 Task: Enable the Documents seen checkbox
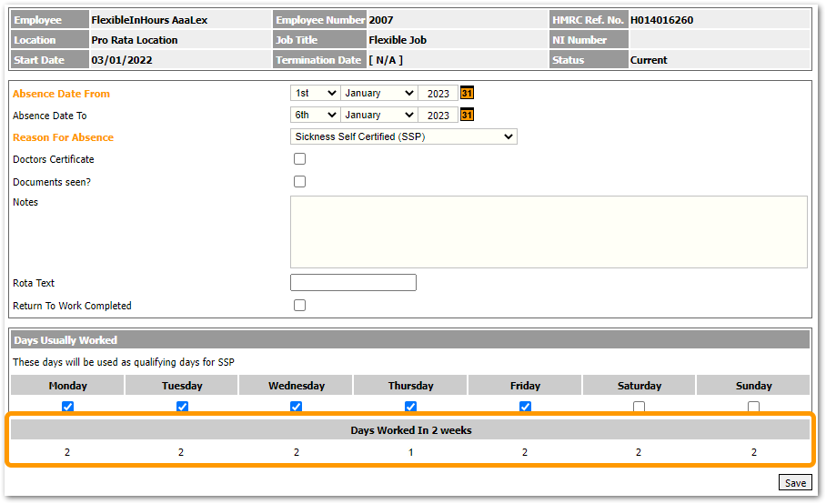(299, 182)
